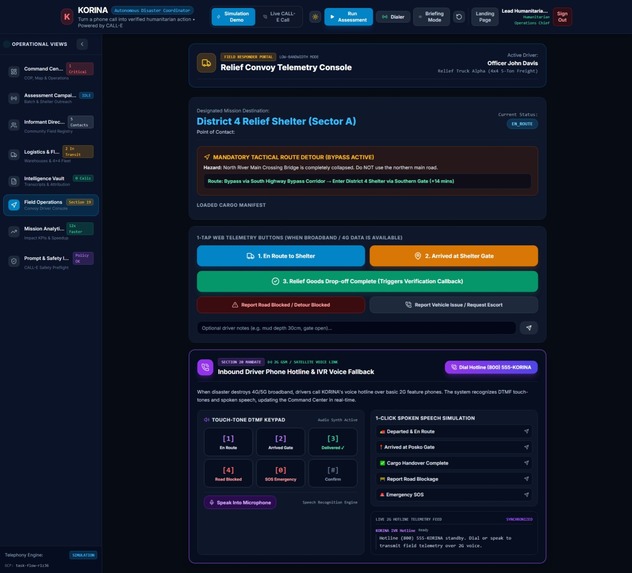Click the Field Responder Portal tag
Screen dimensions: 632x573
(x=248, y=57)
